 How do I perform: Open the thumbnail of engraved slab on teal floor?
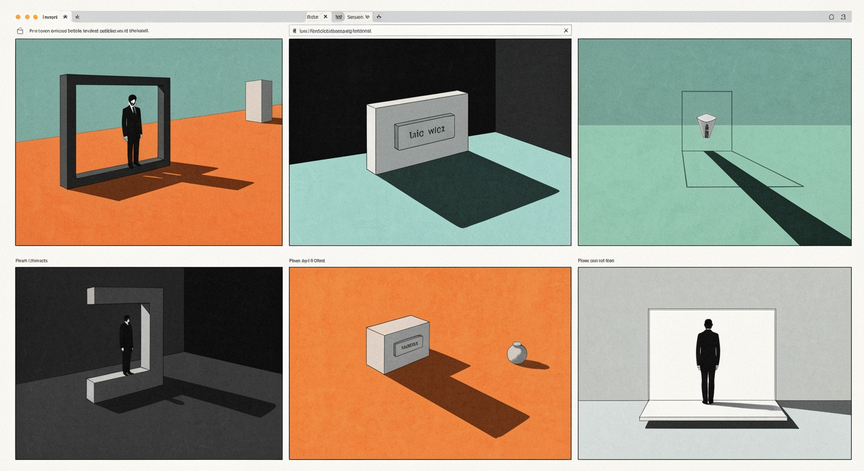point(430,142)
